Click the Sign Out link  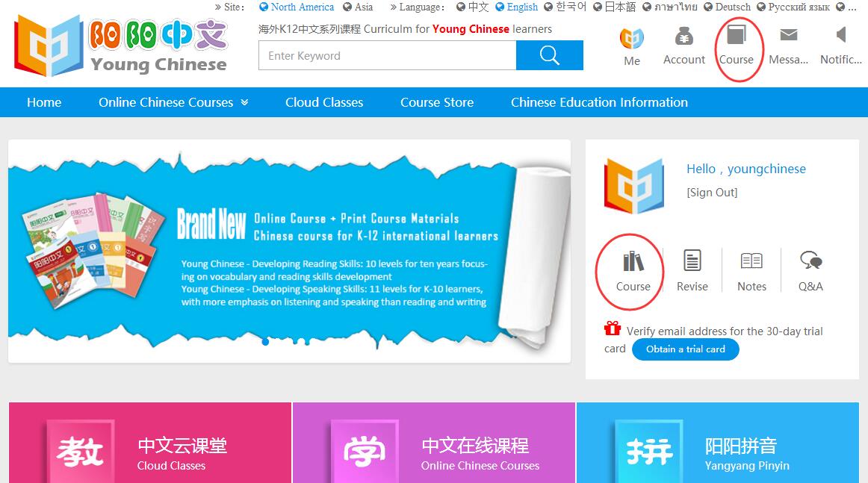pos(712,193)
